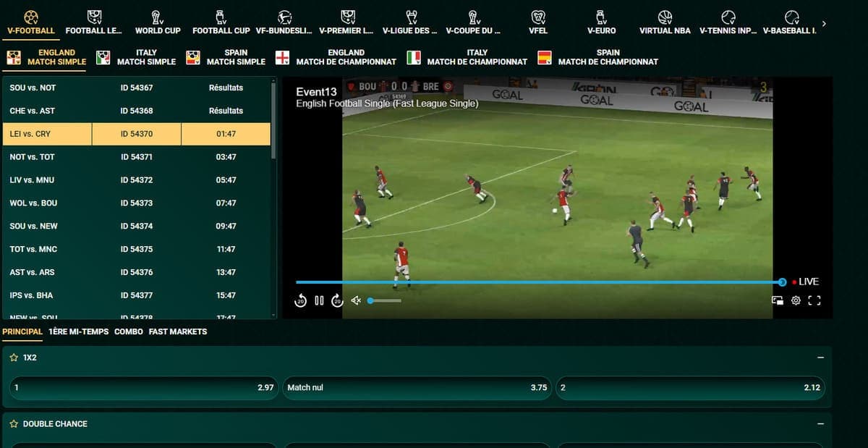The height and width of the screenshot is (448, 868).
Task: Switch to the 1ère Mi-Temps tab
Action: coord(78,331)
